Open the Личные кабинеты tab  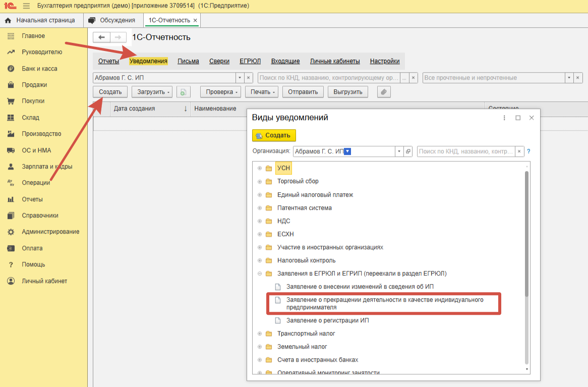tap(335, 61)
